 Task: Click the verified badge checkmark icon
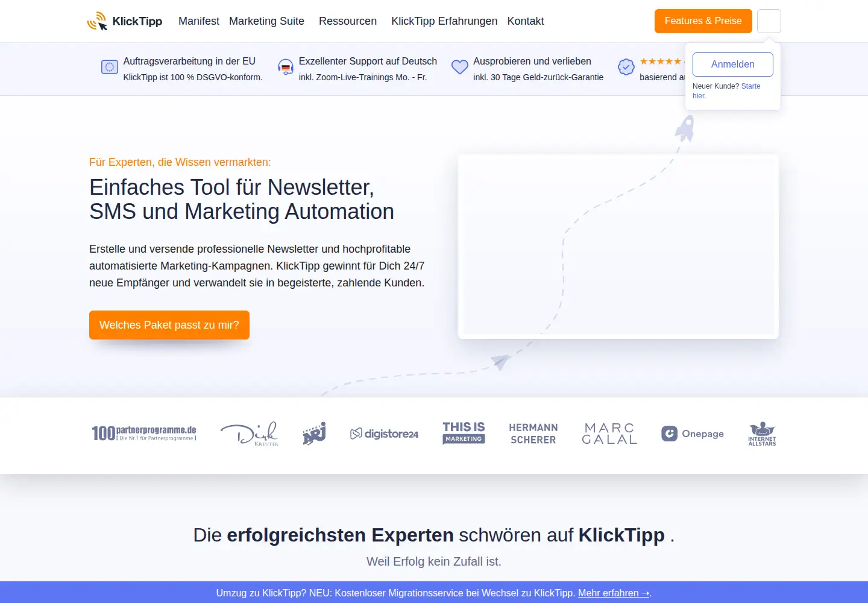click(626, 67)
